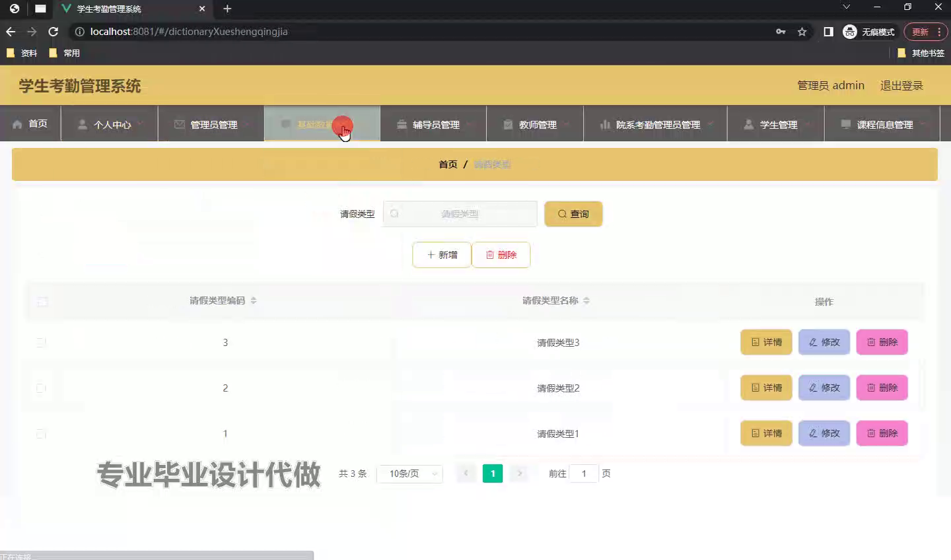This screenshot has height=560, width=951.
Task: Click the 新增 add button
Action: point(442,255)
